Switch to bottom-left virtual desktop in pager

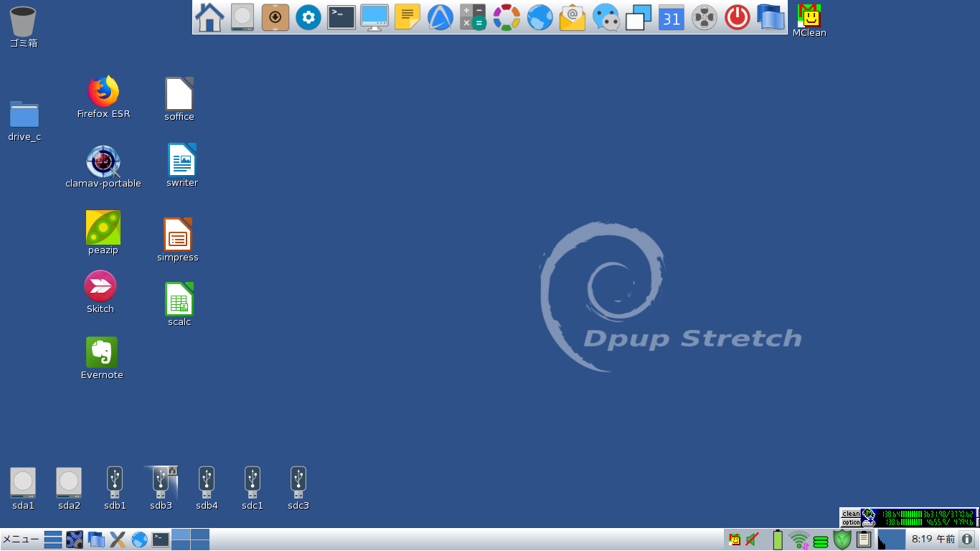click(x=181, y=545)
